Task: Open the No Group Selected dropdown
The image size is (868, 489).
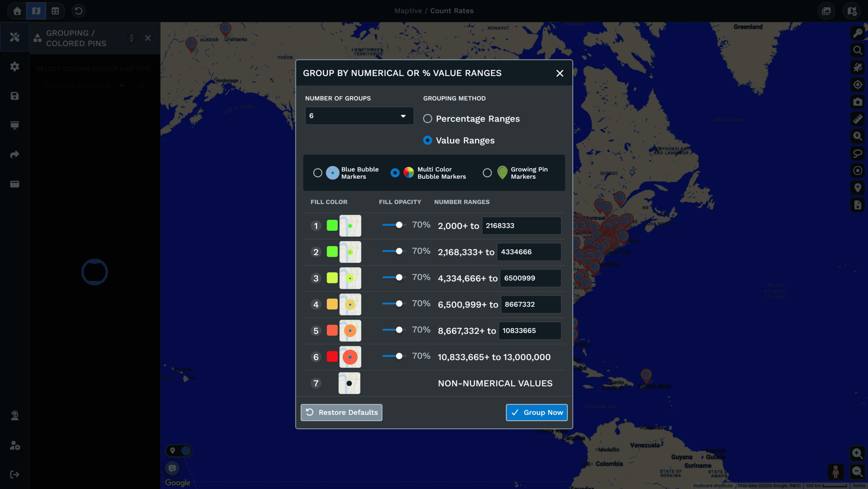Action: [x=83, y=86]
